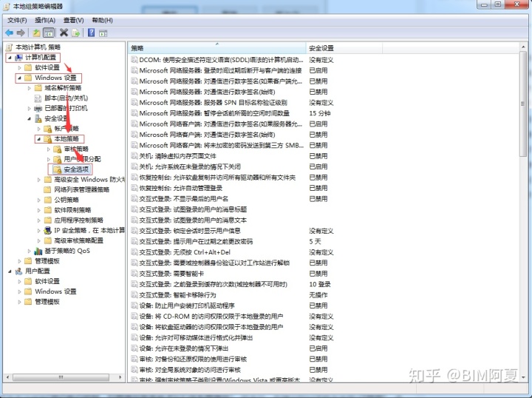Viewport: 532px width, 398px height.
Task: Select 本地计算机 策略 root node
Action: pos(38,47)
